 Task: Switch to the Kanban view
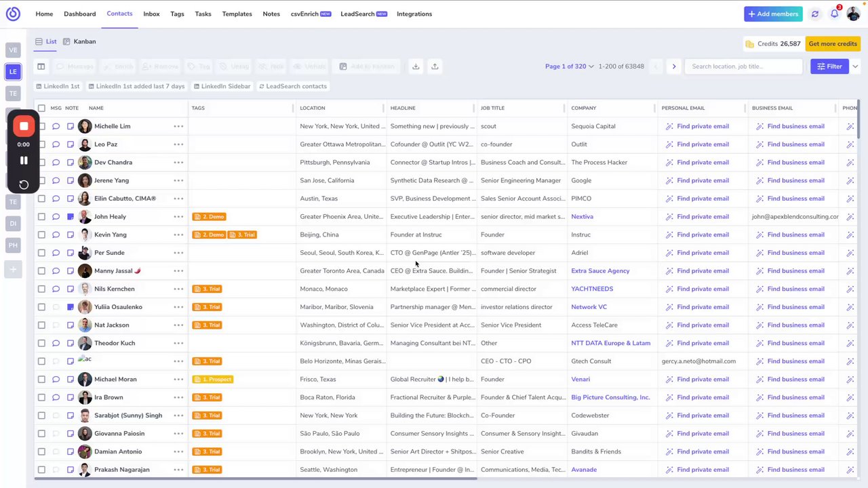pos(79,41)
